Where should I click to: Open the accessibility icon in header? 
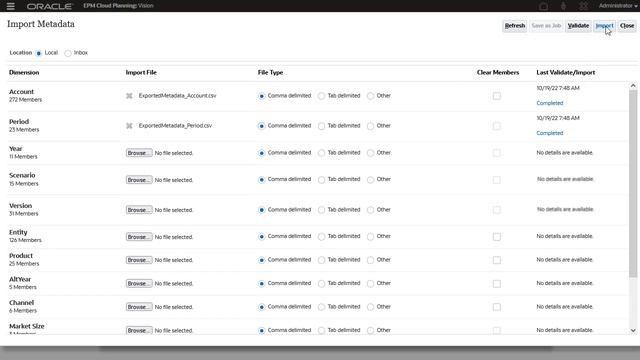[x=563, y=6]
